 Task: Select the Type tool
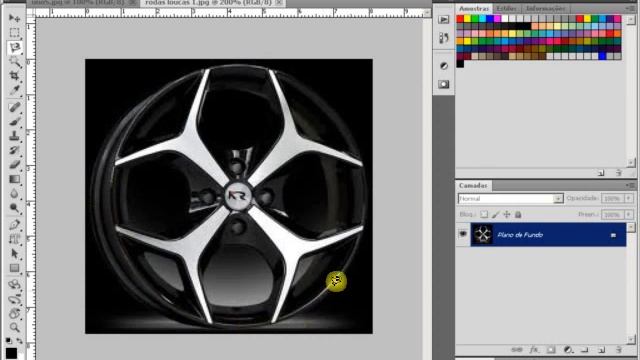14,239
